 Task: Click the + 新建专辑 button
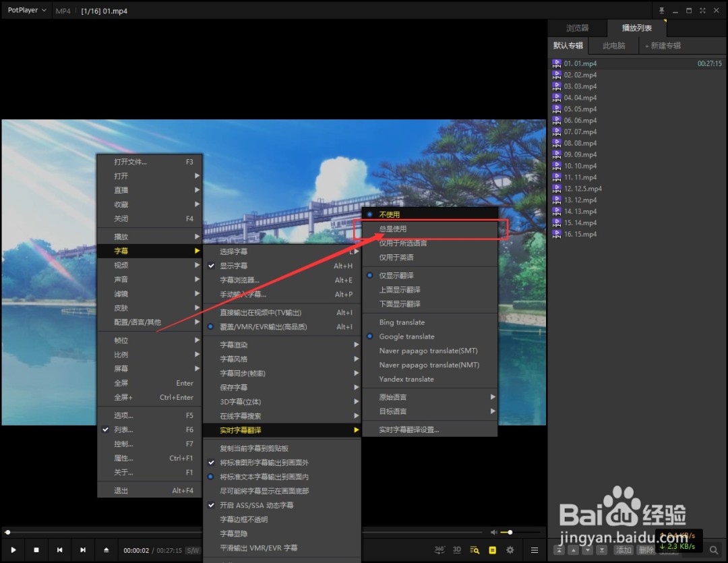[663, 46]
